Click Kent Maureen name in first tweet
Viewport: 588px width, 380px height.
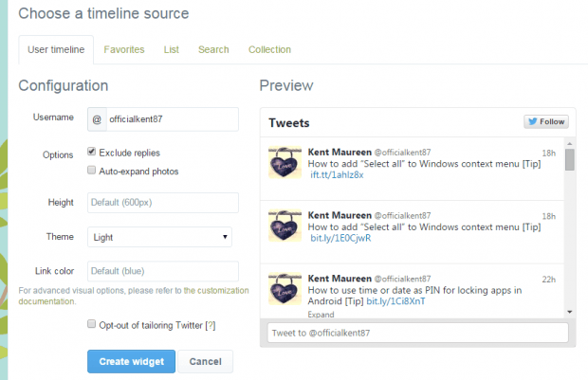340,153
